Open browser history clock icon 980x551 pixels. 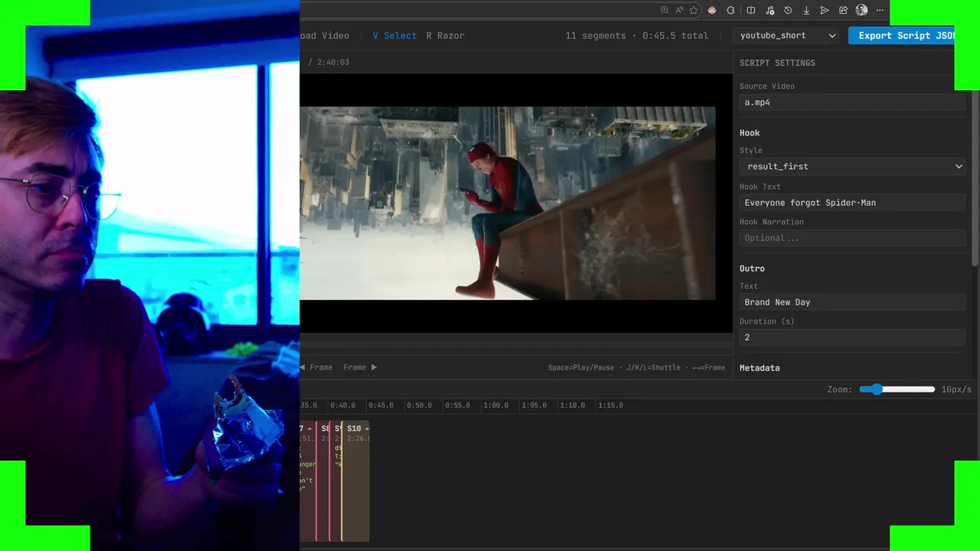point(788,10)
